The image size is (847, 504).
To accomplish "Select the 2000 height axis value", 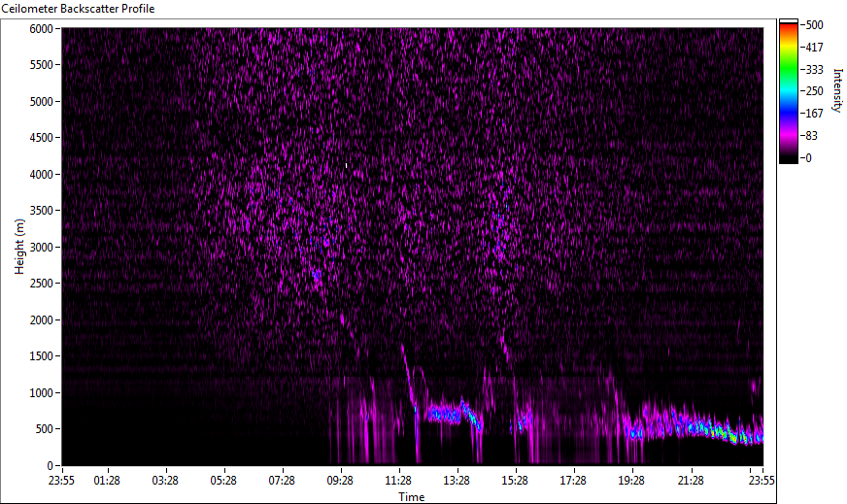I will pos(41,320).
